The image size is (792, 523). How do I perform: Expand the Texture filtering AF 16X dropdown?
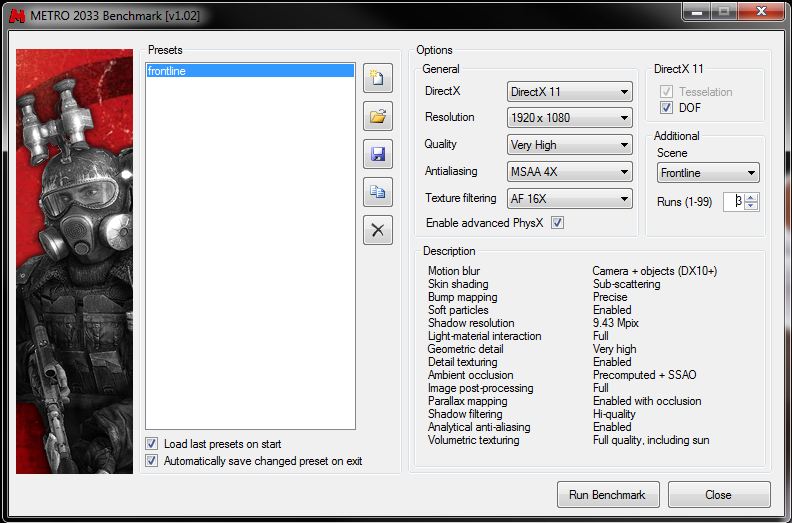[570, 199]
